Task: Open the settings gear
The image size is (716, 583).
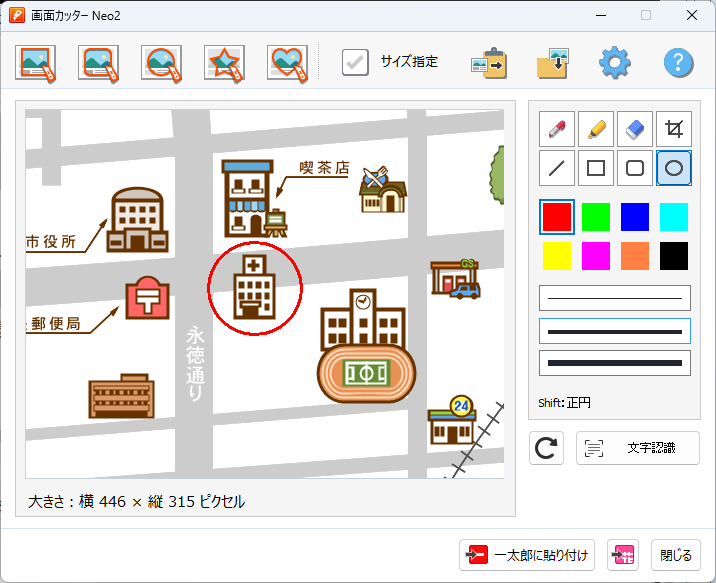Action: click(615, 63)
